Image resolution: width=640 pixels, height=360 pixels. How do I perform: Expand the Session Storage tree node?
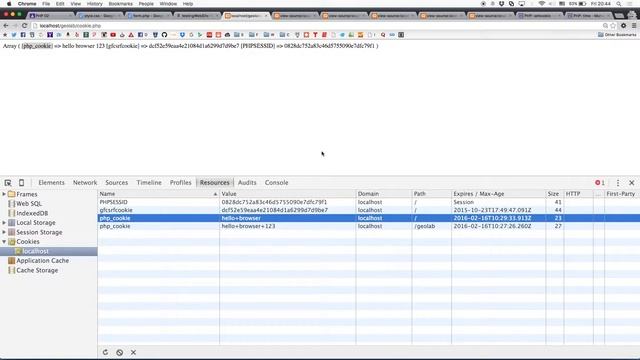click(4, 232)
